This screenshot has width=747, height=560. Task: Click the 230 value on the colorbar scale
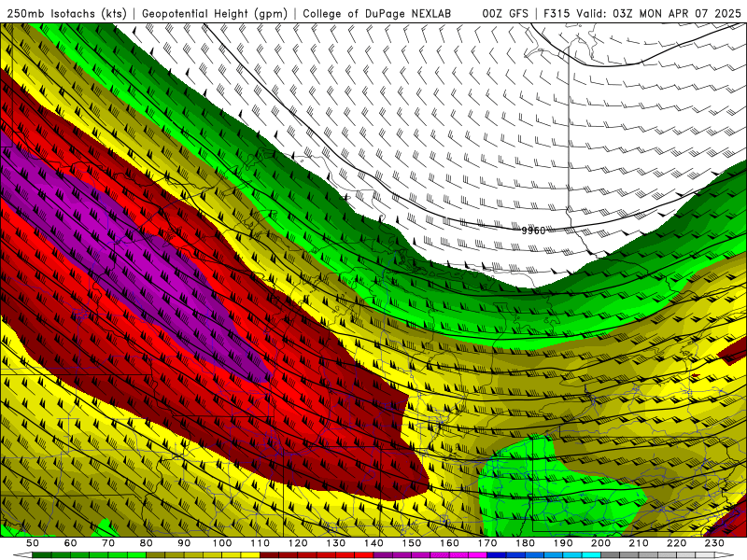714,543
